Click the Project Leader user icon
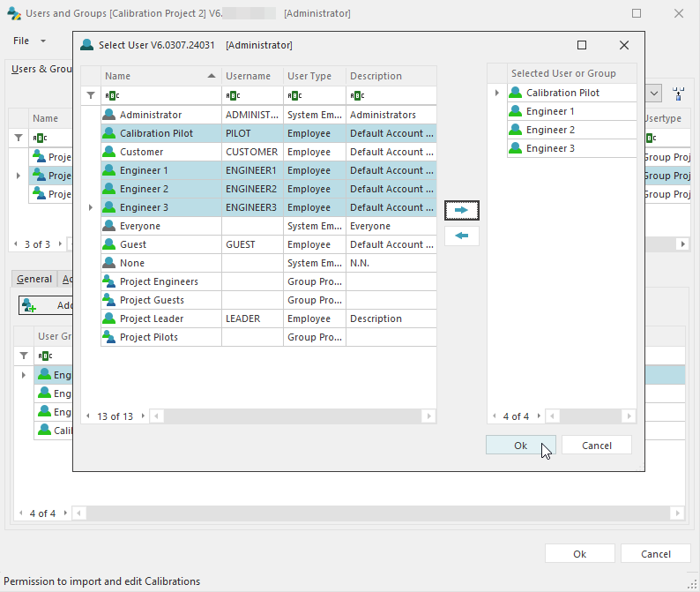 tap(109, 318)
